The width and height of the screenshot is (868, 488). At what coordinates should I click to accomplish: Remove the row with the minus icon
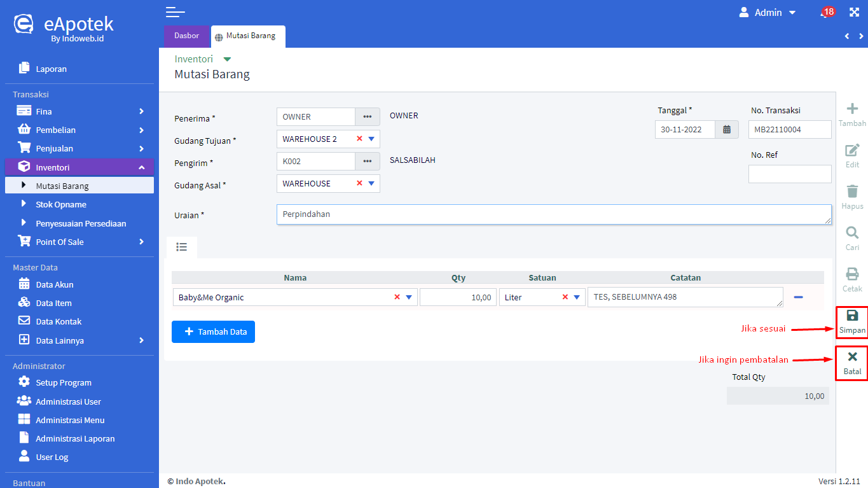(x=798, y=297)
